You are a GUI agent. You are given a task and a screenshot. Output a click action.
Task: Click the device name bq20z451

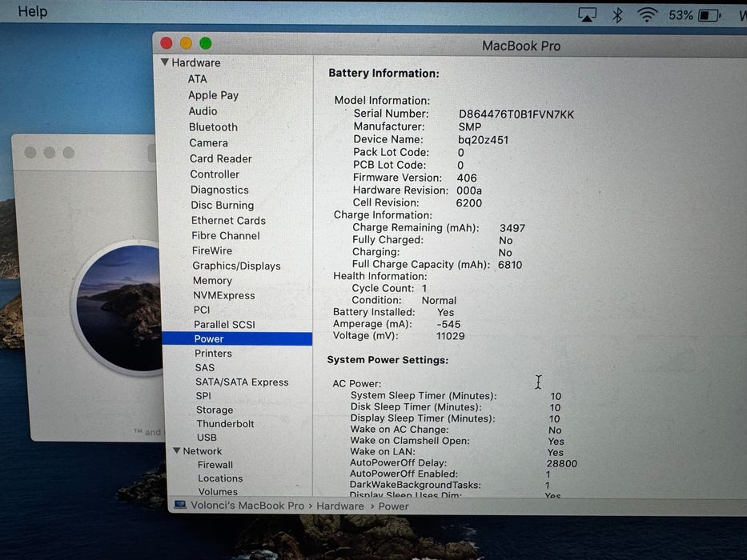tap(483, 140)
